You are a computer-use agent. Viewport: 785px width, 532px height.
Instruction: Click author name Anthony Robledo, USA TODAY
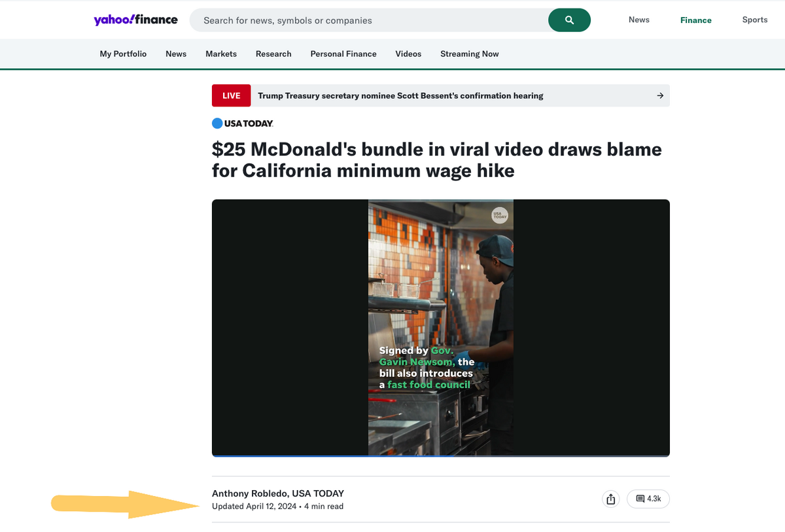pyautogui.click(x=278, y=493)
